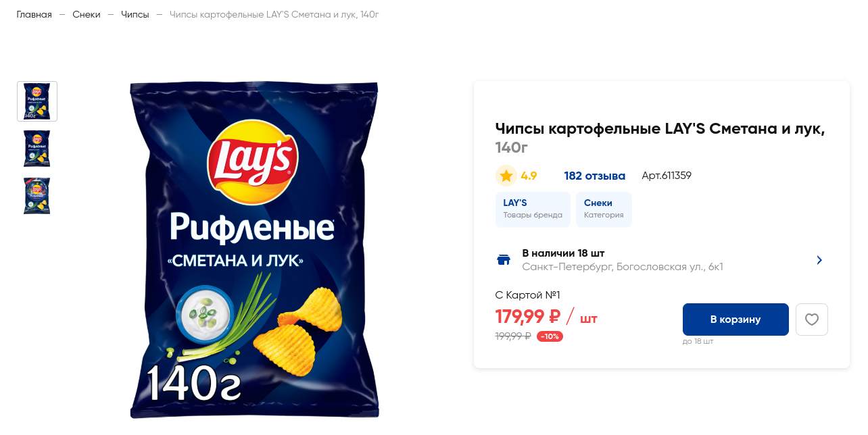Click the store availability icon

pos(504,260)
